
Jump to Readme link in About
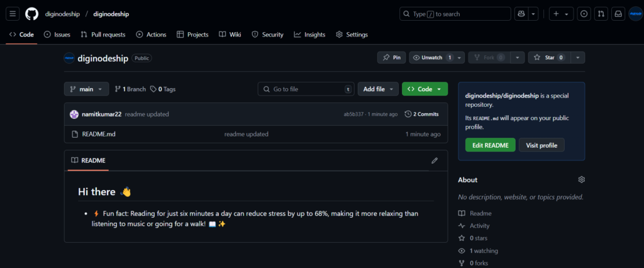tap(475, 213)
